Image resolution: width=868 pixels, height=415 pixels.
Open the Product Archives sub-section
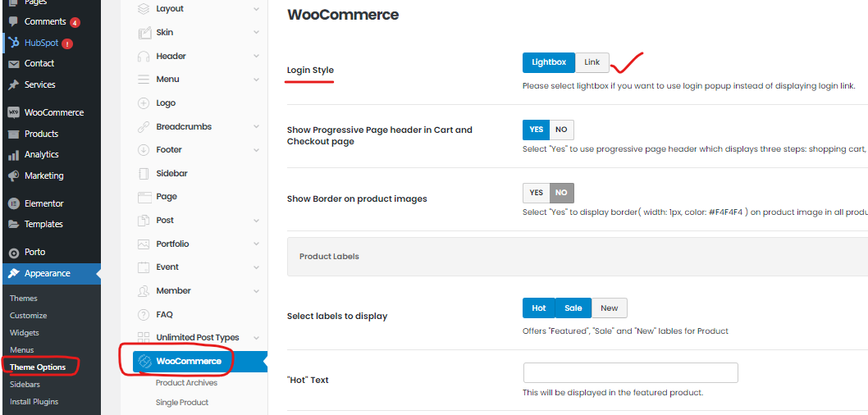[x=186, y=383]
